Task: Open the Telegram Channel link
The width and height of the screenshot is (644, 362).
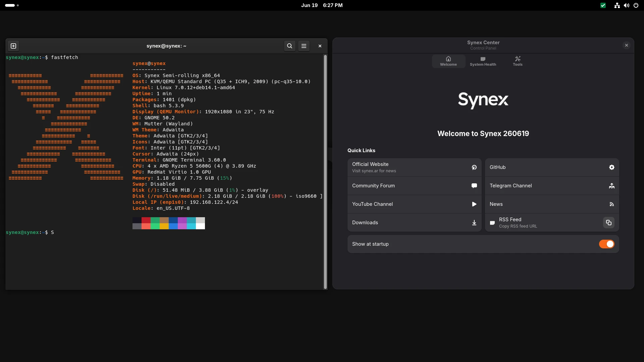Action: pyautogui.click(x=552, y=186)
